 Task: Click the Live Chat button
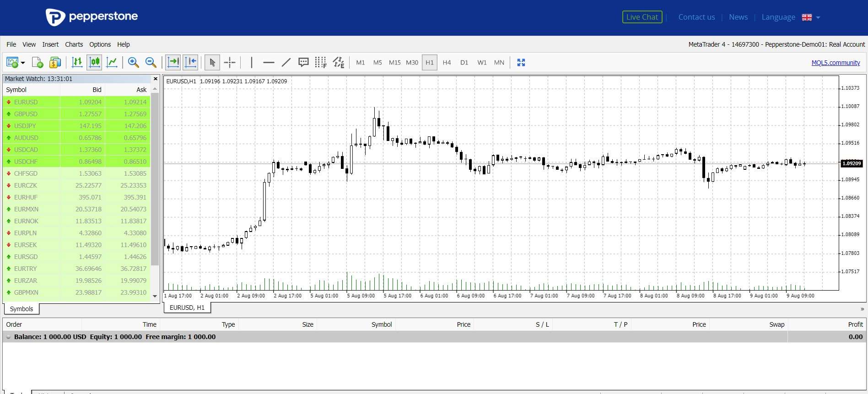(x=642, y=17)
